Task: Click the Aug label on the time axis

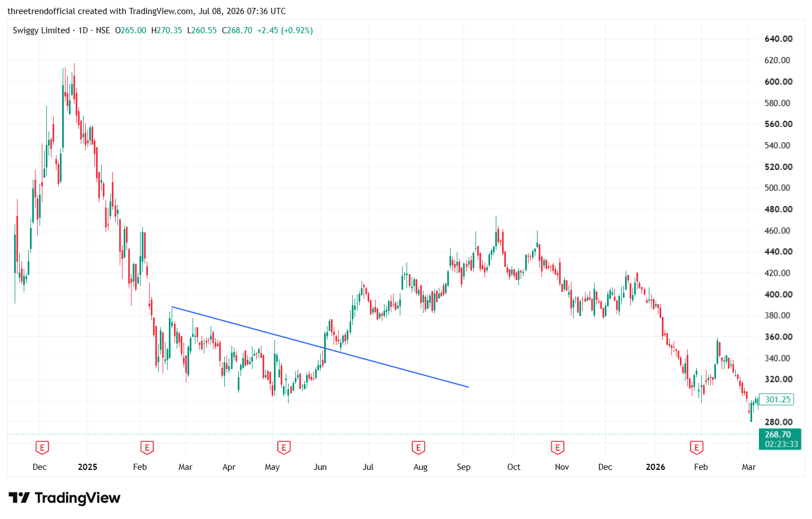Action: click(420, 467)
